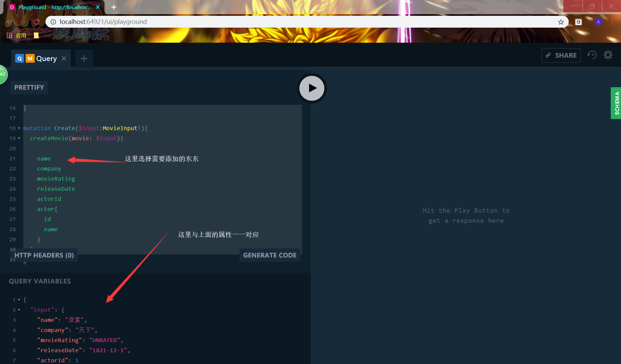The width and height of the screenshot is (621, 364).
Task: Click the PRETTIFY button
Action: click(29, 87)
